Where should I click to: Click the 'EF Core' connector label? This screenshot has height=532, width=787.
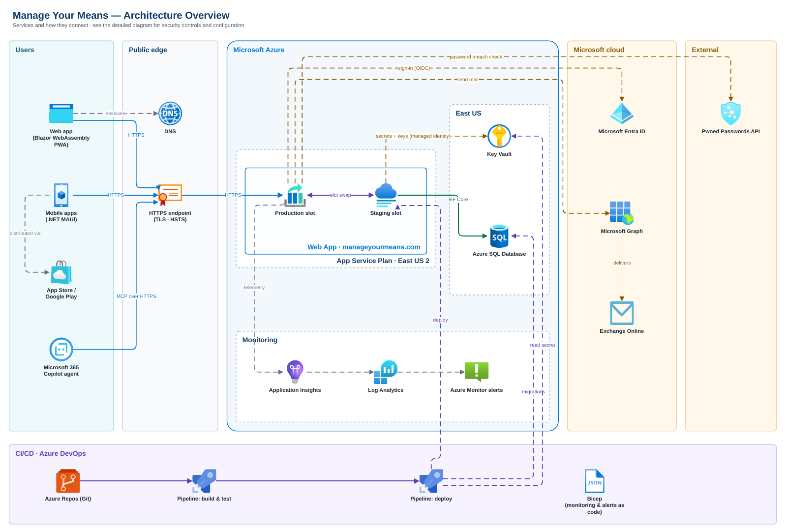click(458, 200)
